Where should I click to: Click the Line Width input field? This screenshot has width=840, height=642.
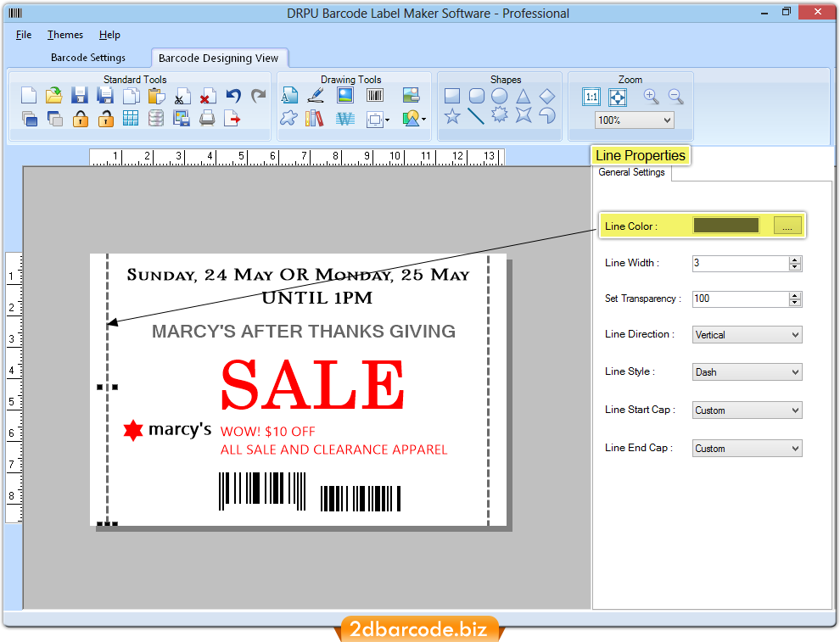click(741, 263)
